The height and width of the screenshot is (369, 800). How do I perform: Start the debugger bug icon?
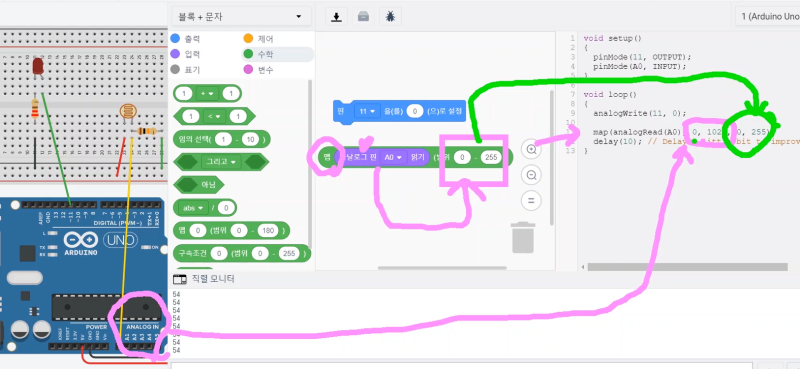pos(390,16)
